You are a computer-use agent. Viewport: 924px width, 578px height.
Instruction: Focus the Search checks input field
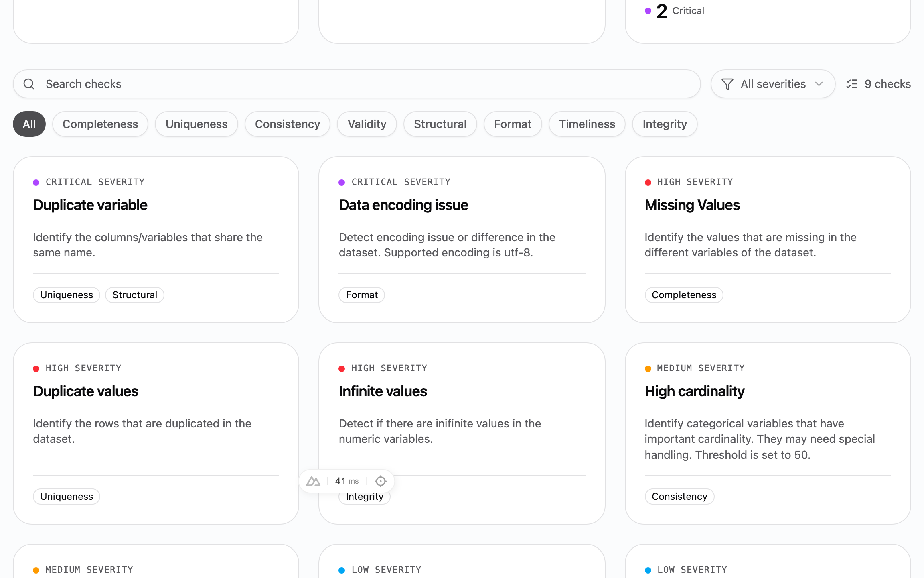pyautogui.click(x=357, y=84)
